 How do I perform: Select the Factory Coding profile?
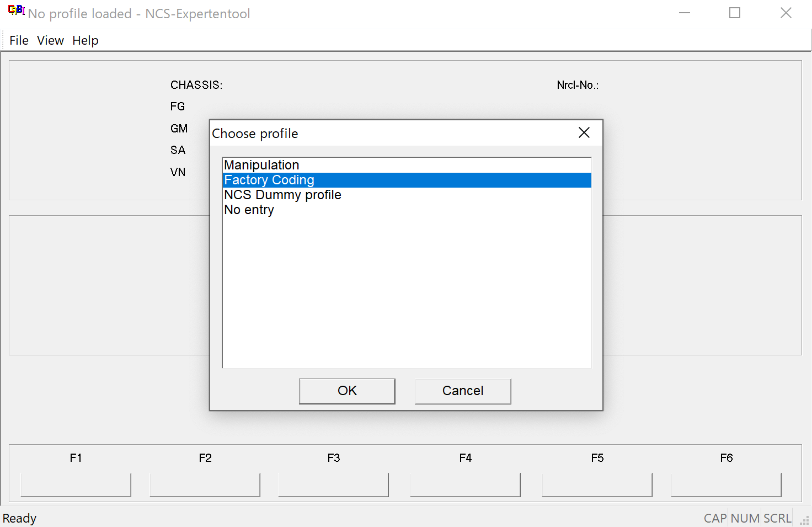[407, 180]
